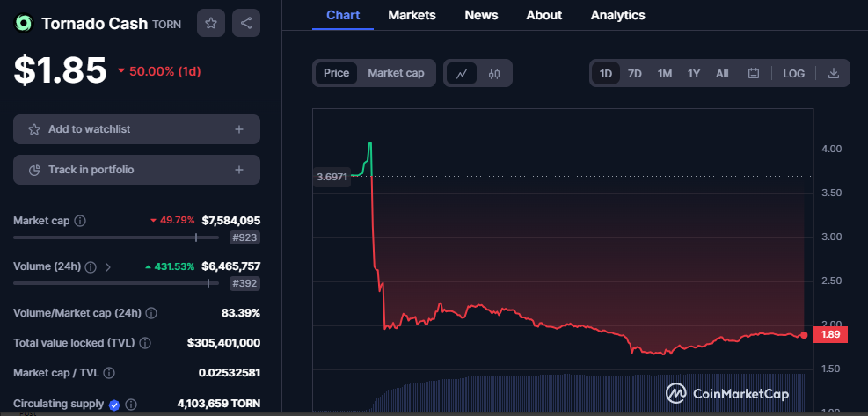Click Add to watchlist button

(x=136, y=129)
